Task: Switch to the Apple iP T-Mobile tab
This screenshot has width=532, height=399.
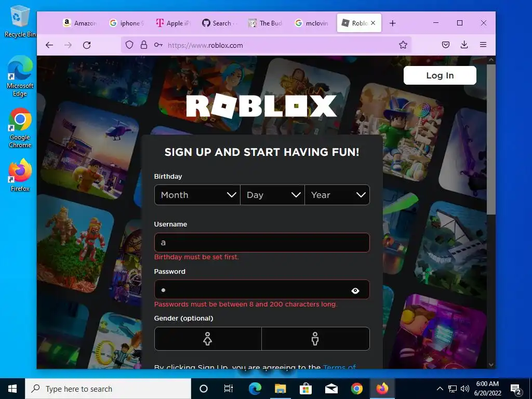Action: tap(174, 23)
